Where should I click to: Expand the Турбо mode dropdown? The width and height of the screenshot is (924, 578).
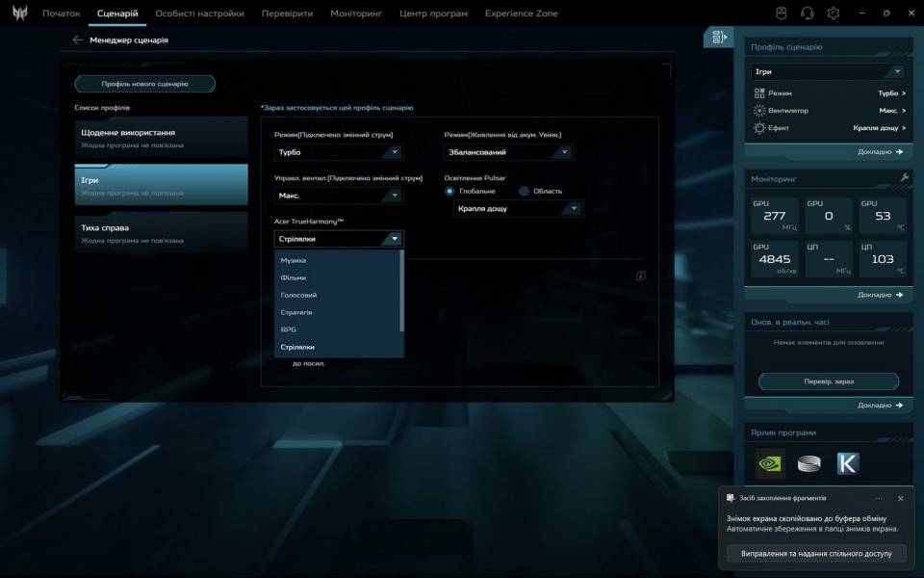pos(338,152)
